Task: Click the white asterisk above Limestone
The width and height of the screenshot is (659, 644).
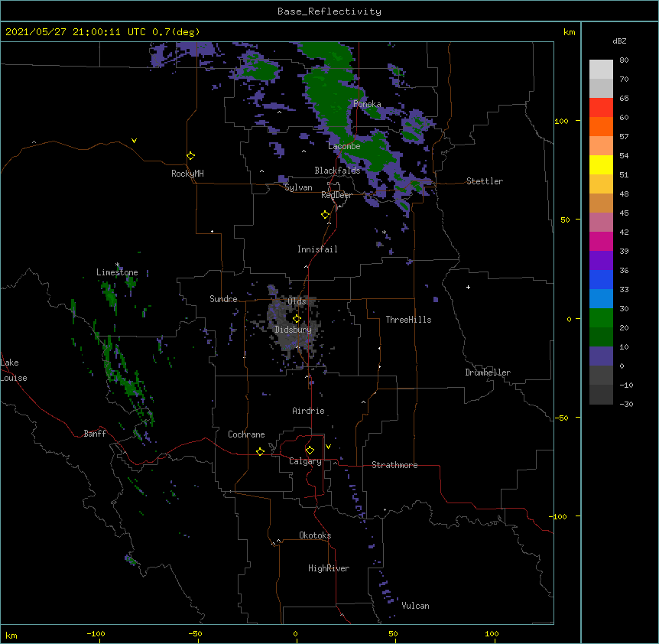Action: tap(117, 265)
